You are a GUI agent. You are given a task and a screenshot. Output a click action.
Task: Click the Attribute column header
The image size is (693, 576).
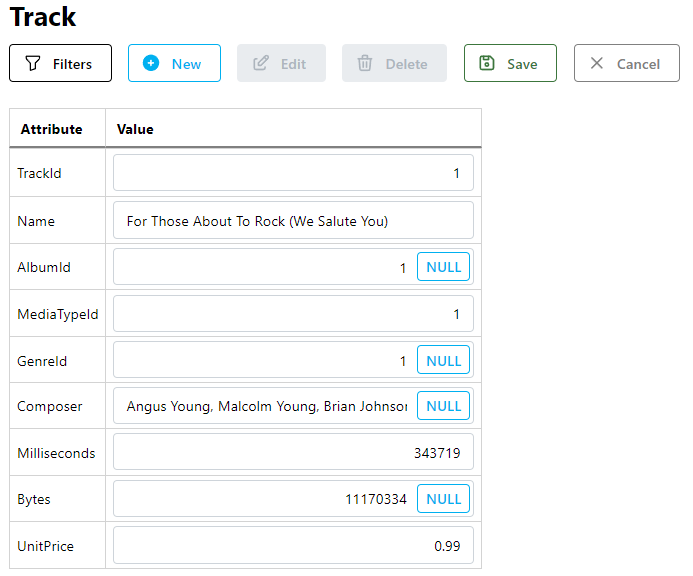(x=51, y=129)
